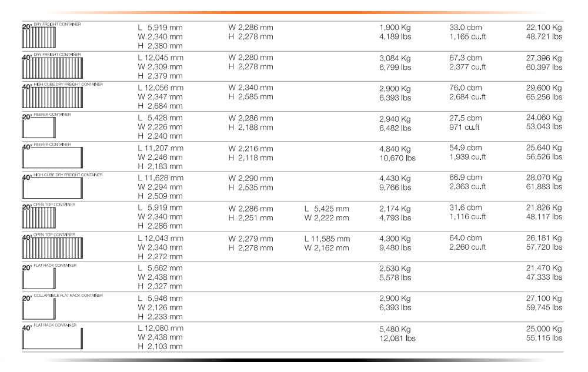Select the "L 12,045 mm" dimension

pyautogui.click(x=161, y=58)
